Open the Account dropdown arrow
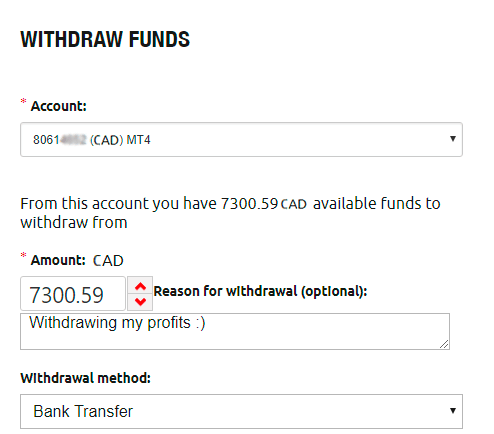 (452, 139)
